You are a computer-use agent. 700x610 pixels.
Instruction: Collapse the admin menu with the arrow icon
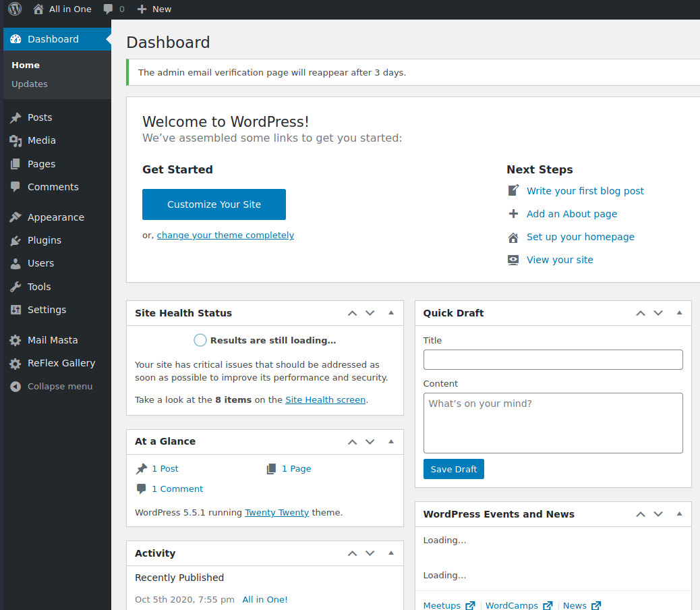16,385
